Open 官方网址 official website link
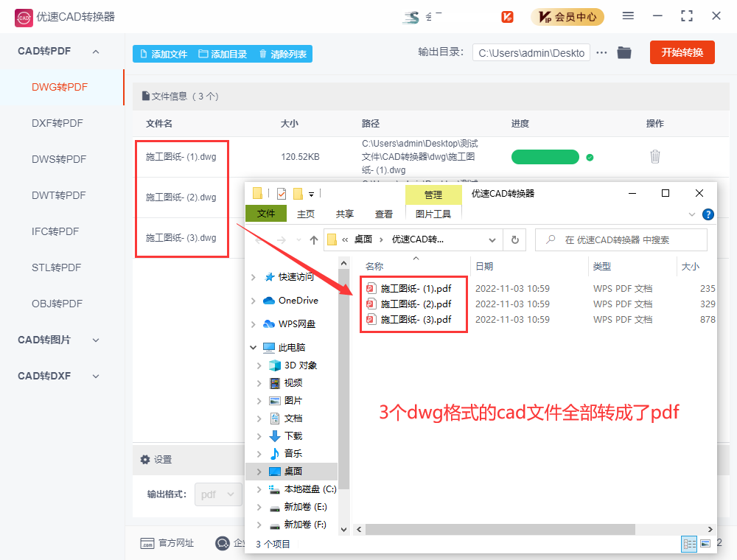737x560 pixels. [x=167, y=543]
